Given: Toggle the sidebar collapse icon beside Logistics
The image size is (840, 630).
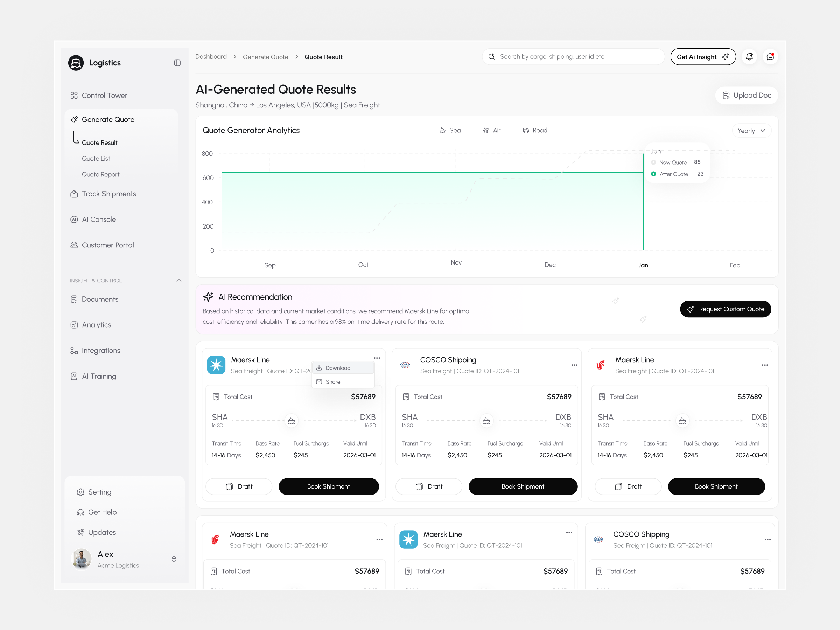Looking at the screenshot, I should coord(177,63).
